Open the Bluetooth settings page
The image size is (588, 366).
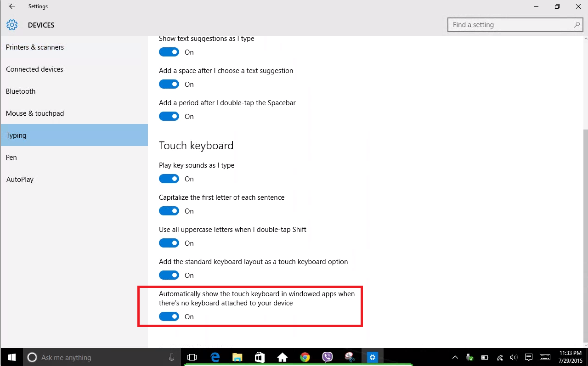[x=21, y=91]
